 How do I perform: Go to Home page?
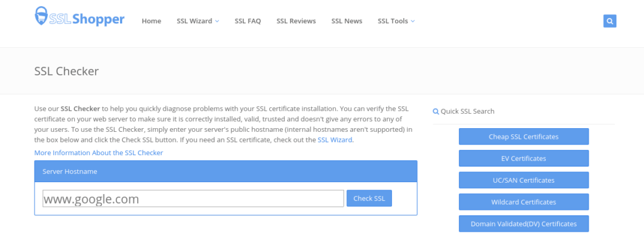152,21
